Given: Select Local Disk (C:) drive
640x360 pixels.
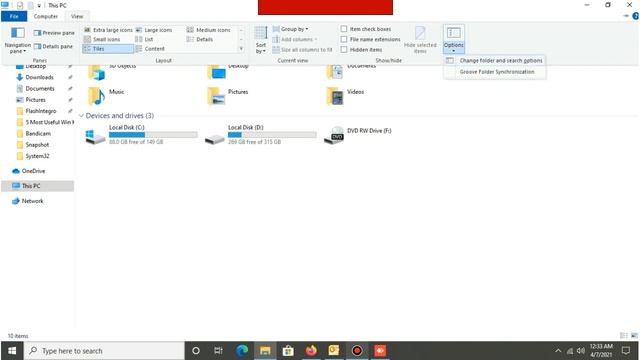Looking at the screenshot, I should point(141,135).
